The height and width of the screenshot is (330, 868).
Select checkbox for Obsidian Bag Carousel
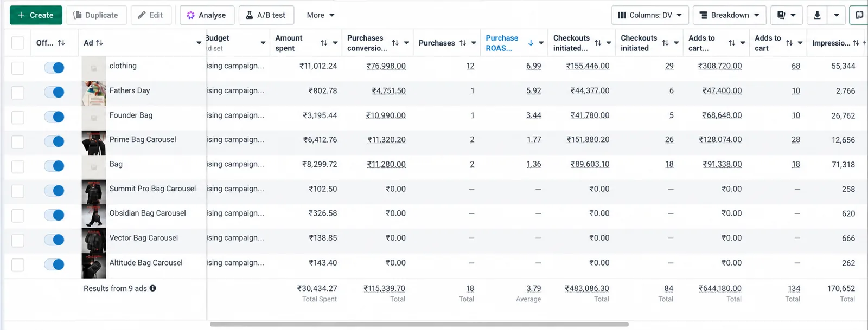18,216
